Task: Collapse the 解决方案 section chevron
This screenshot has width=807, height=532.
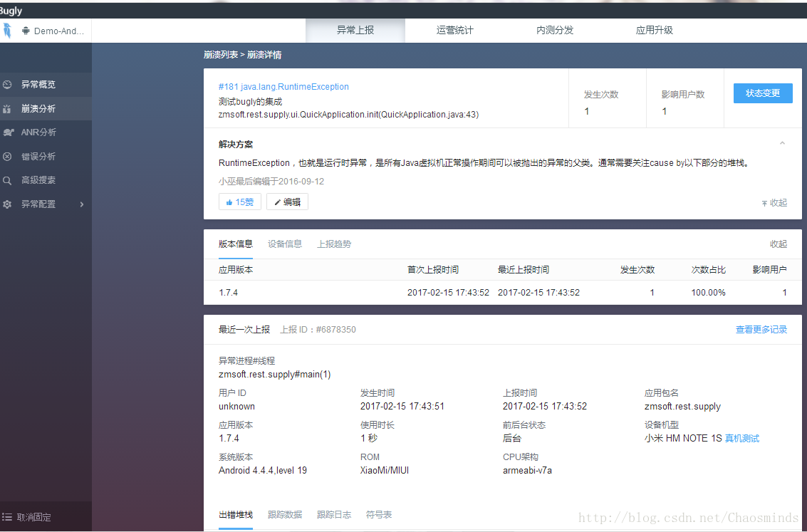Action: (782, 143)
